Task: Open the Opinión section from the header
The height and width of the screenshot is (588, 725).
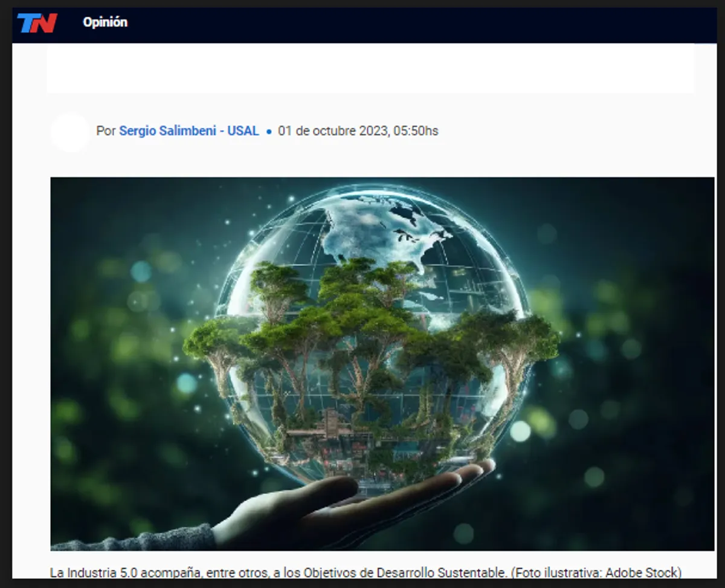Action: pos(105,22)
